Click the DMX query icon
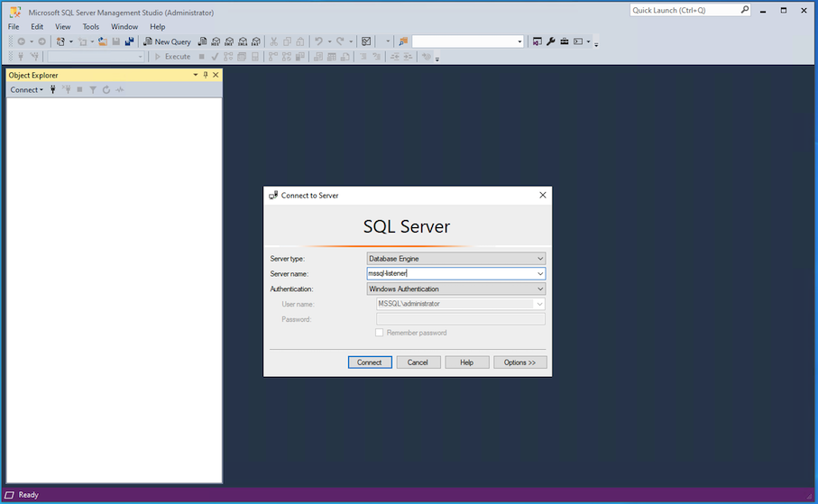The image size is (818, 504). pos(229,41)
